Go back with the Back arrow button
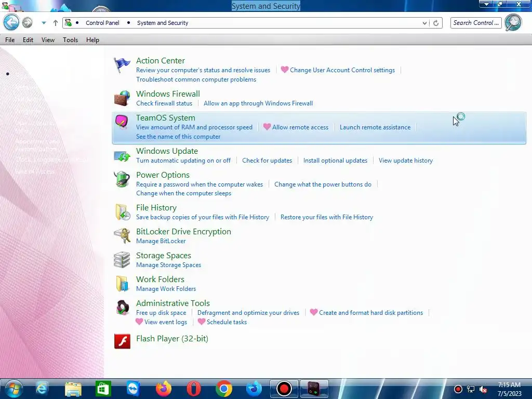Screen dimensions: 532x399 click(x=11, y=23)
